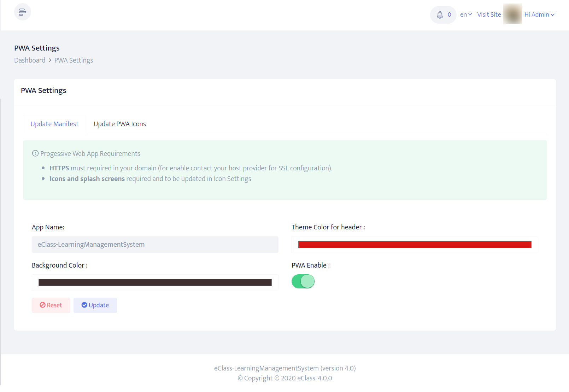Select the bell icon near the top right
Image resolution: width=569 pixels, height=392 pixels.
coord(440,14)
